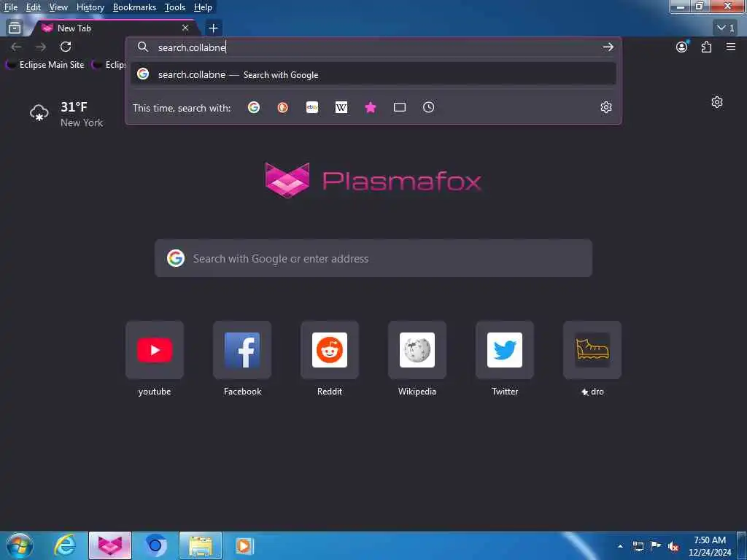The width and height of the screenshot is (747, 560).
Task: Search with Wikipedia one-off icon
Action: (x=341, y=108)
